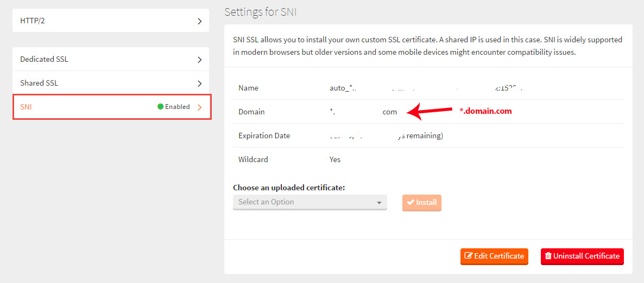The image size is (644, 283).
Task: Click the chevron next to Dedicated SSL
Action: (x=200, y=60)
